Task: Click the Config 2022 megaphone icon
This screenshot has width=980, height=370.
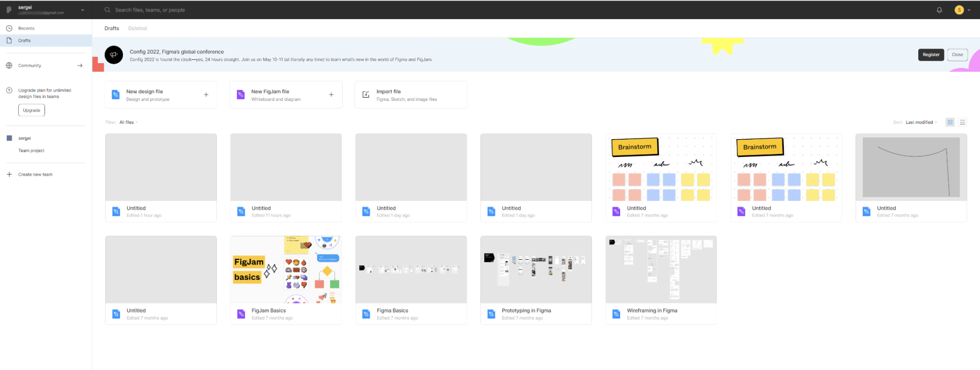Action: pos(114,55)
